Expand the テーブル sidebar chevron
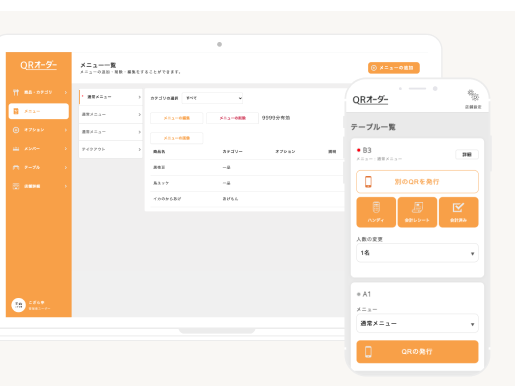The image size is (515, 386). coord(66,167)
